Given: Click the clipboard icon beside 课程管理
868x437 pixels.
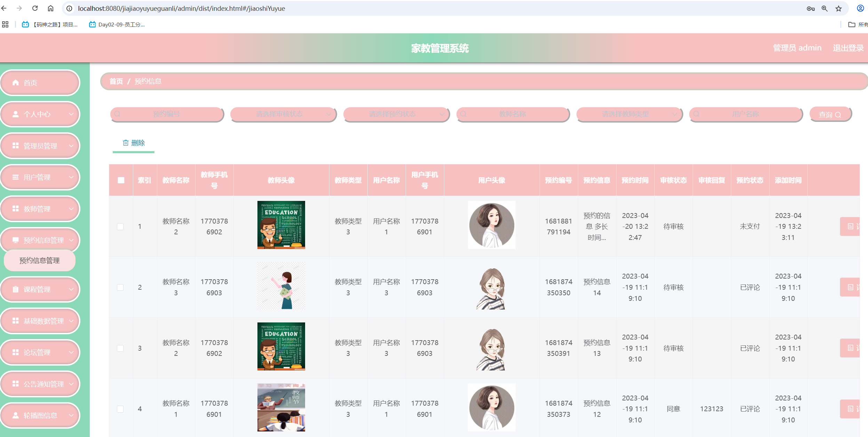Looking at the screenshot, I should (16, 289).
